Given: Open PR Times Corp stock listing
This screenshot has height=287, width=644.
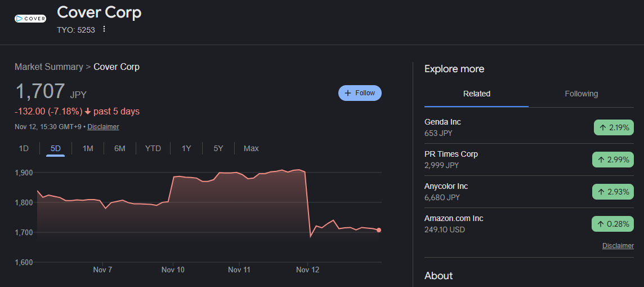Looking at the screenshot, I should pyautogui.click(x=451, y=154).
